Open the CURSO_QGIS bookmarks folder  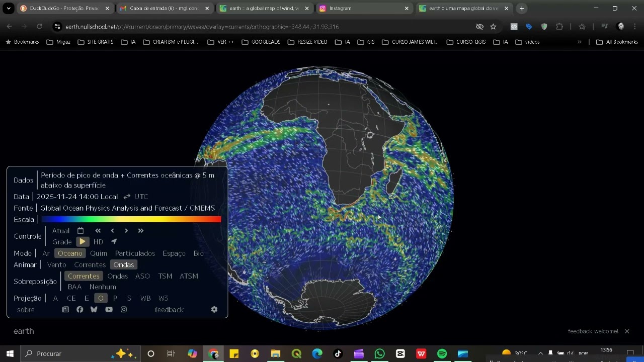tap(466, 42)
